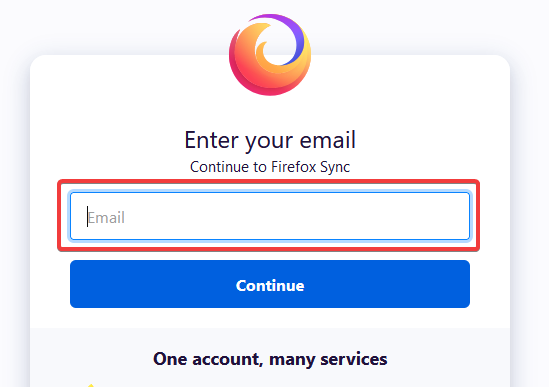Click the words Firefox Sync in subtitle
This screenshot has width=549, height=387.
[x=311, y=167]
